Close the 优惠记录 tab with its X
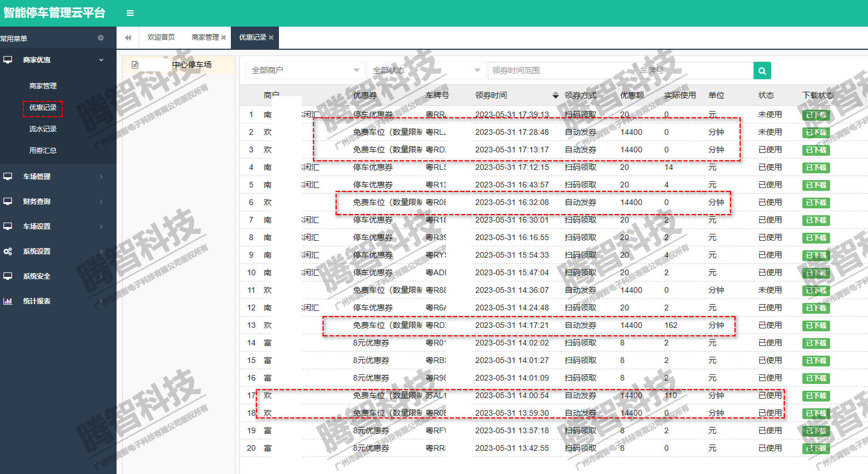The width and height of the screenshot is (868, 474). (271, 37)
